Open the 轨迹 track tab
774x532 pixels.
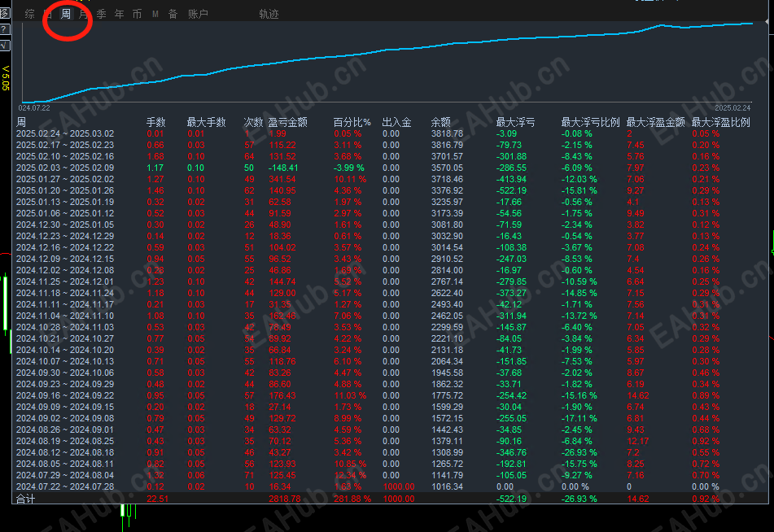[x=269, y=14]
